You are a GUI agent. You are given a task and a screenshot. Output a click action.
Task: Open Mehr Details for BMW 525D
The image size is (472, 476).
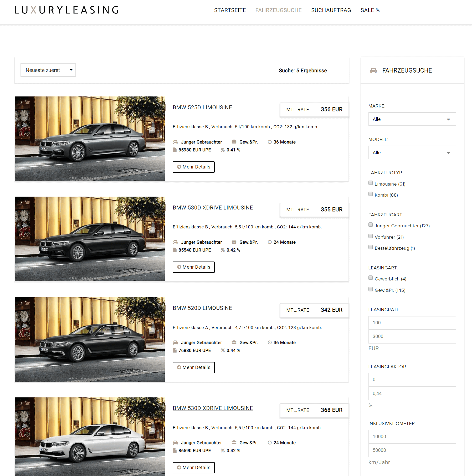193,167
